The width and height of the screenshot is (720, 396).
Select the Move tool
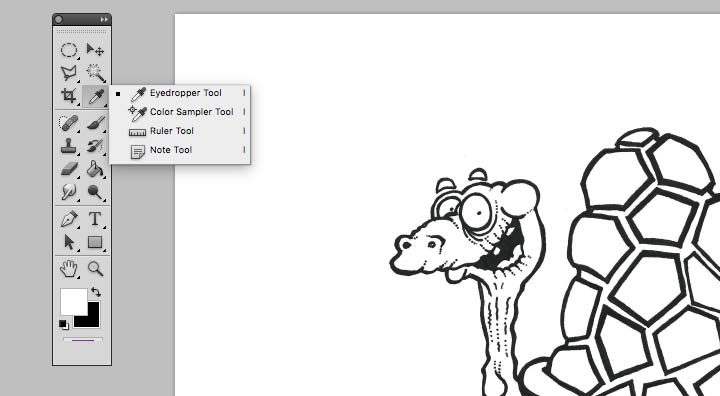[x=95, y=50]
